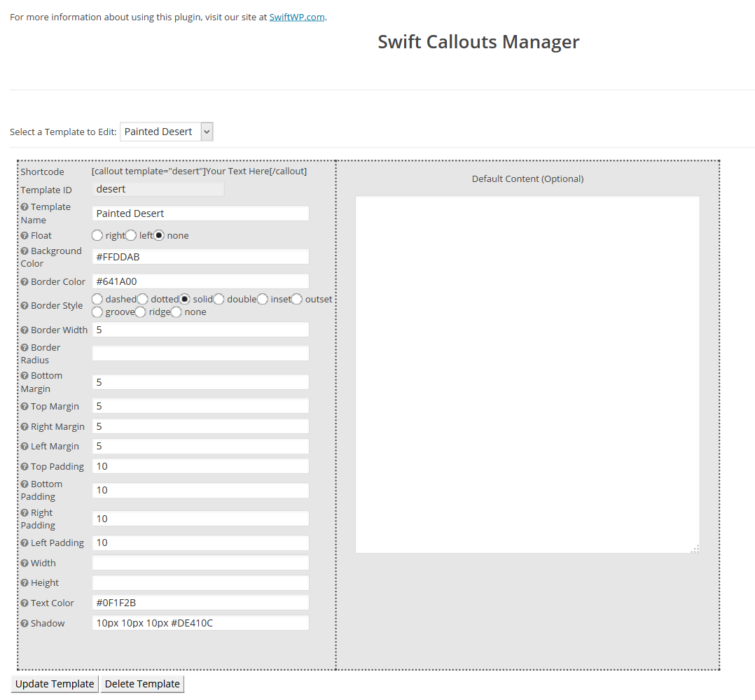Click help icon next to Float
The height and width of the screenshot is (700, 755).
(25, 236)
